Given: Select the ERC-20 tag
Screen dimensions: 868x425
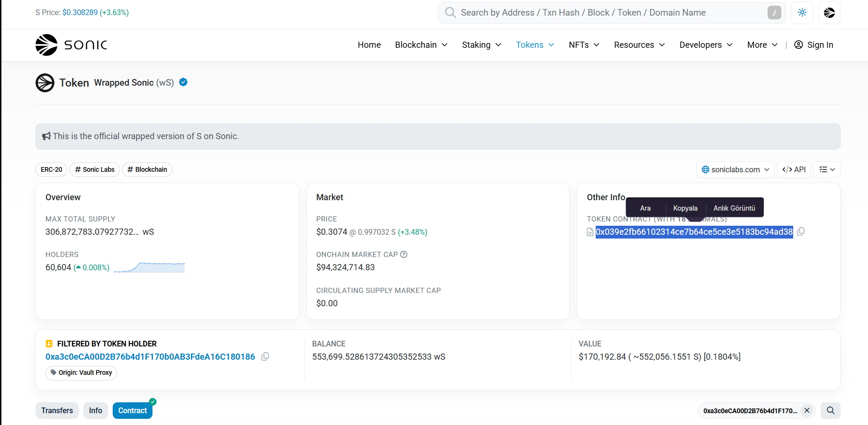Looking at the screenshot, I should click(x=51, y=169).
